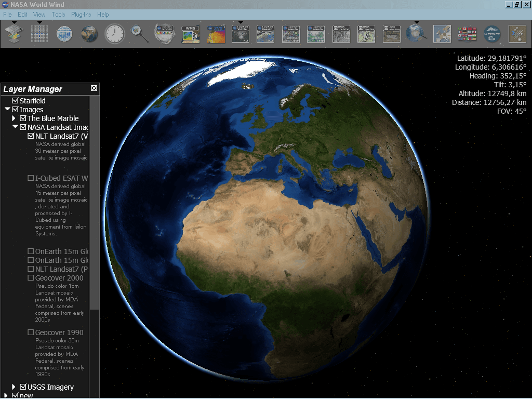Screen dimensions: 532x399
Task: Select the Blue Marble globe toolbar icon
Action: (x=89, y=34)
